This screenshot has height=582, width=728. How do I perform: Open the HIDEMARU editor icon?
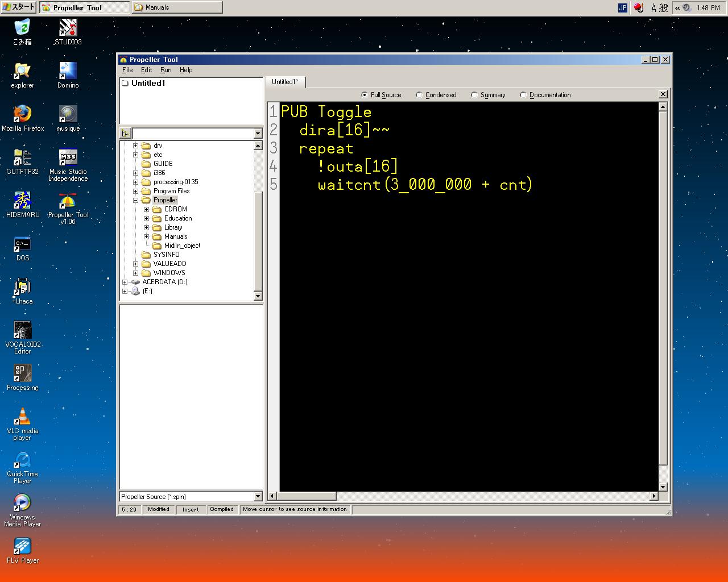click(x=22, y=201)
